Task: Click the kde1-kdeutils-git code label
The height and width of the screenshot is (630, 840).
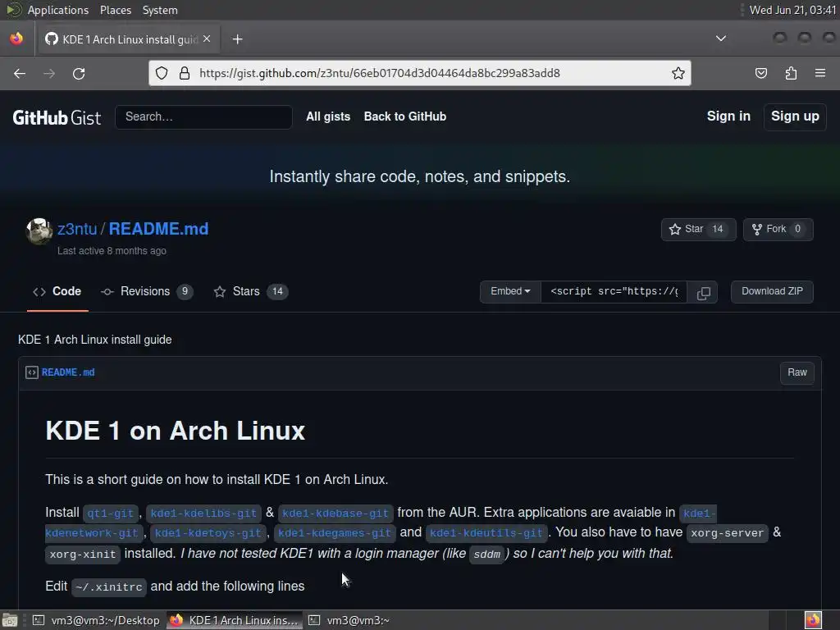Action: pyautogui.click(x=486, y=533)
